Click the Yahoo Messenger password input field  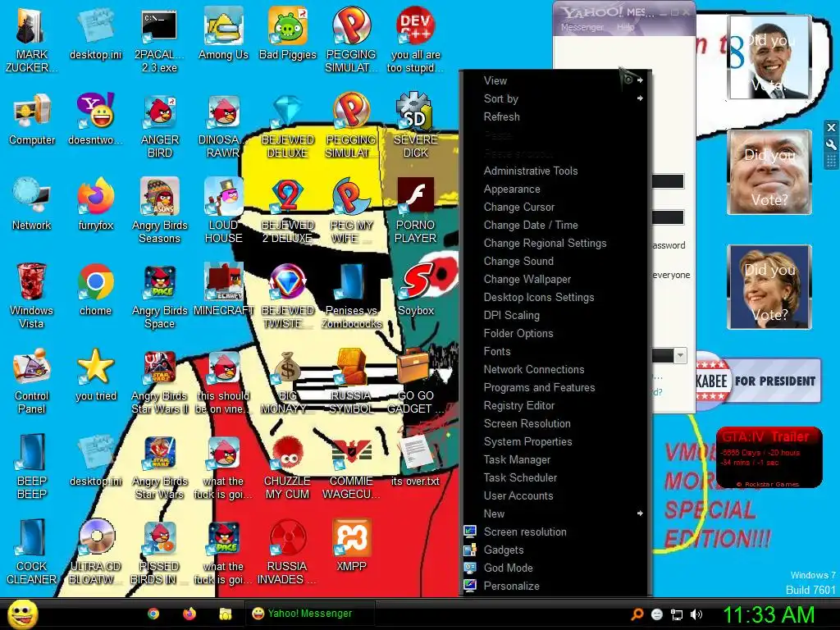pos(668,217)
